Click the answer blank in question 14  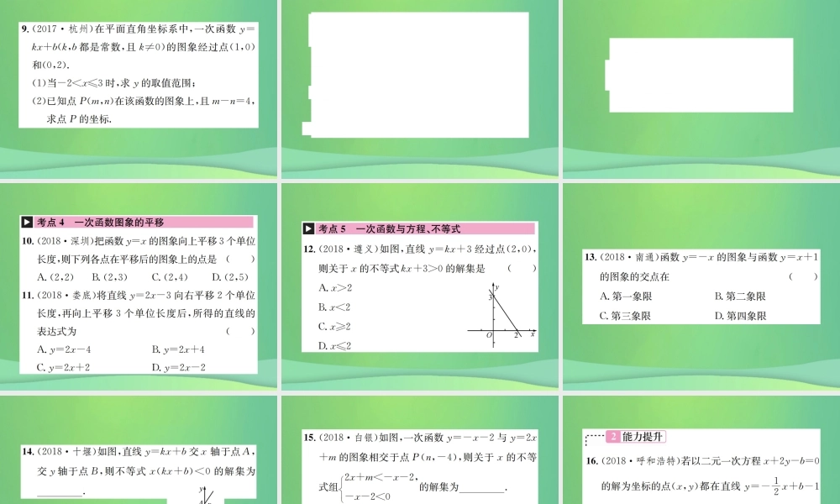coord(60,493)
